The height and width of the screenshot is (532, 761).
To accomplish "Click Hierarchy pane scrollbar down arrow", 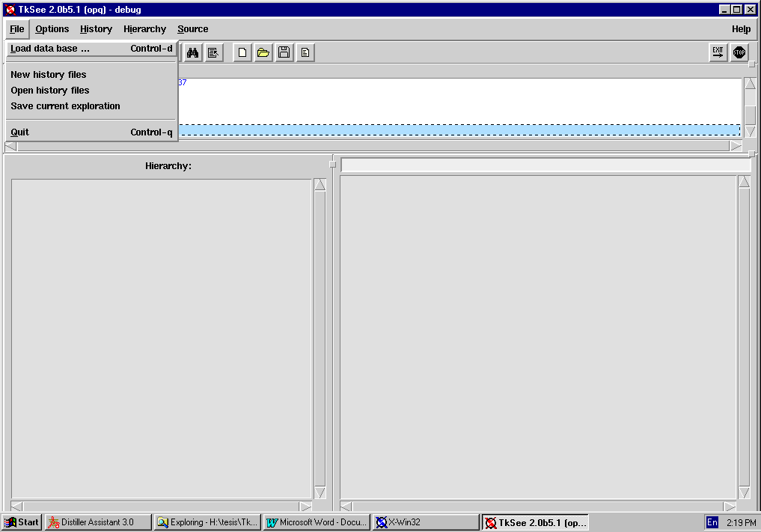I will pos(320,492).
